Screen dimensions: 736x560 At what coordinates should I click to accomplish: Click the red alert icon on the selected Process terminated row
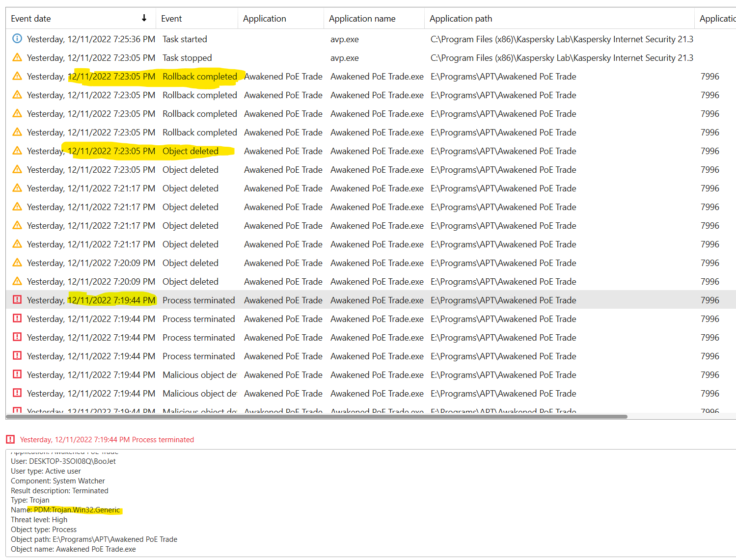coord(17,299)
